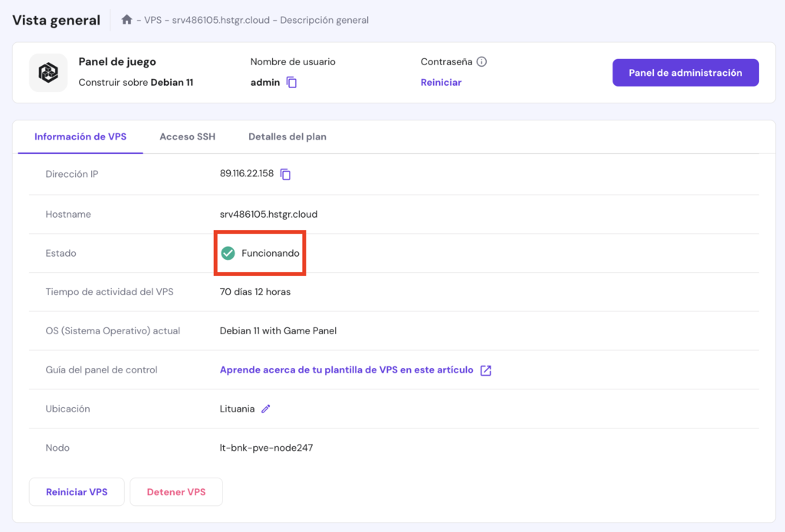Open the VPS template guide article link
Image resolution: width=785 pixels, height=532 pixels.
(x=347, y=370)
